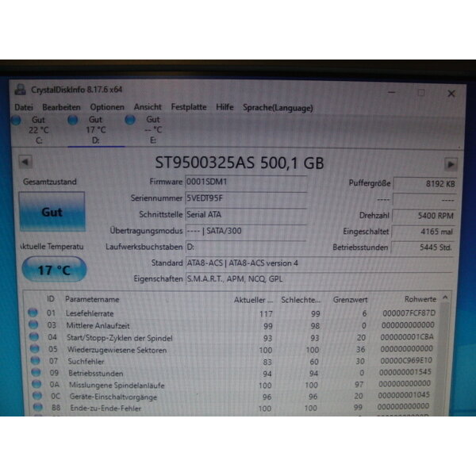Click status icon of row 04 Start/Stopp-Zyklen
The height and width of the screenshot is (476, 476).
tap(34, 336)
